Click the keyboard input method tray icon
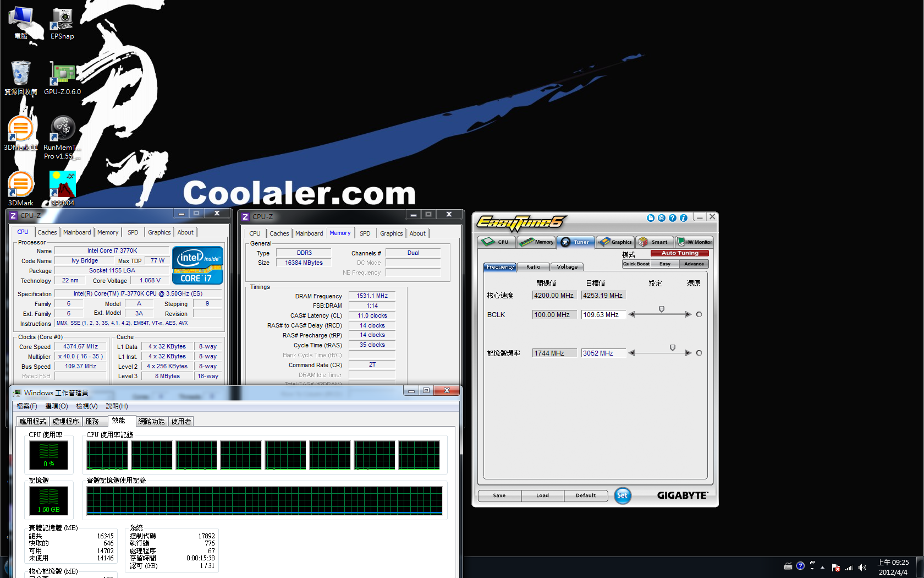Image resolution: width=924 pixels, height=578 pixels. (788, 566)
